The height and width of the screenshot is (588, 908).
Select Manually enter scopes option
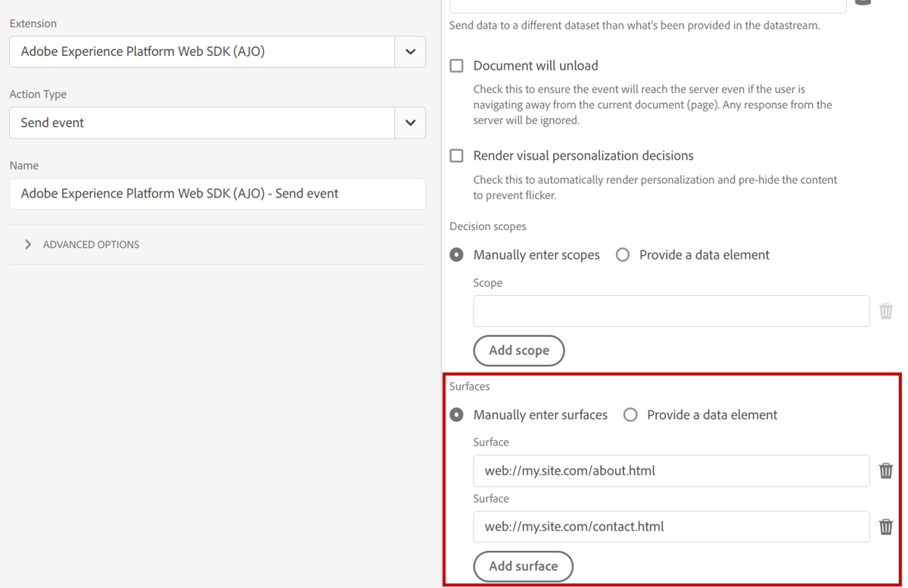pyautogui.click(x=456, y=254)
